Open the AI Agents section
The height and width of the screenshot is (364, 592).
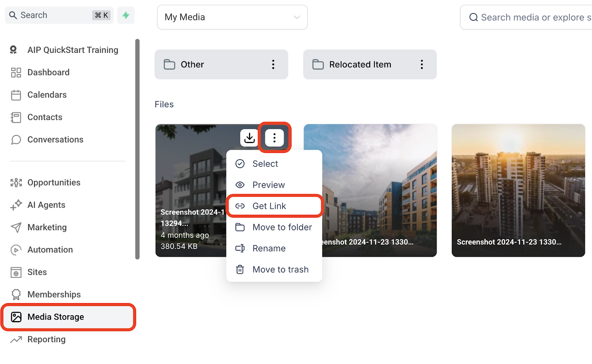coord(46,205)
